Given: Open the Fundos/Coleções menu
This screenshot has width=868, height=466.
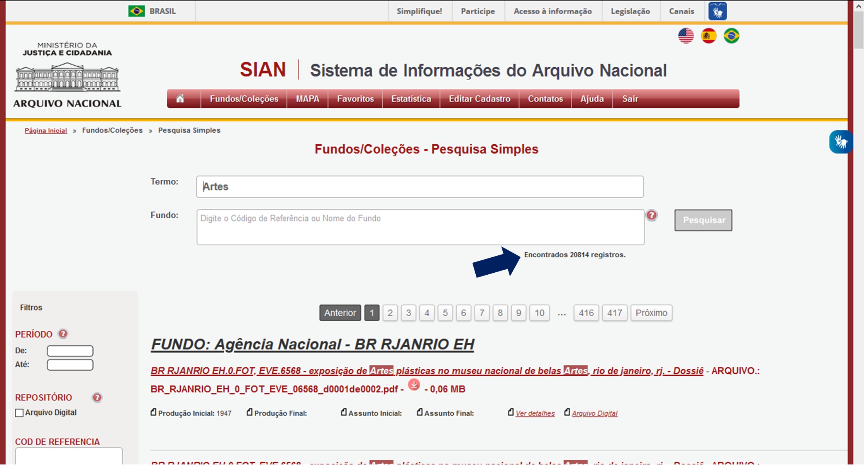Looking at the screenshot, I should point(244,99).
